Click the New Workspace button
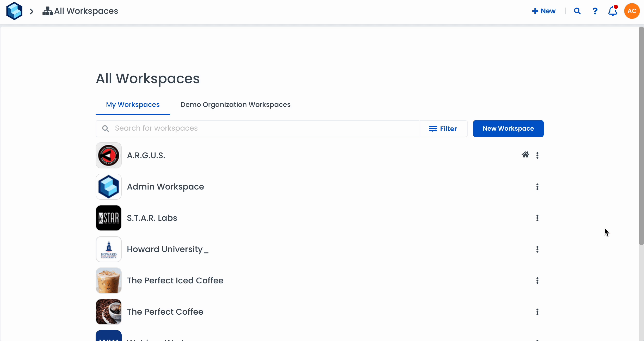The height and width of the screenshot is (341, 644). coord(508,129)
